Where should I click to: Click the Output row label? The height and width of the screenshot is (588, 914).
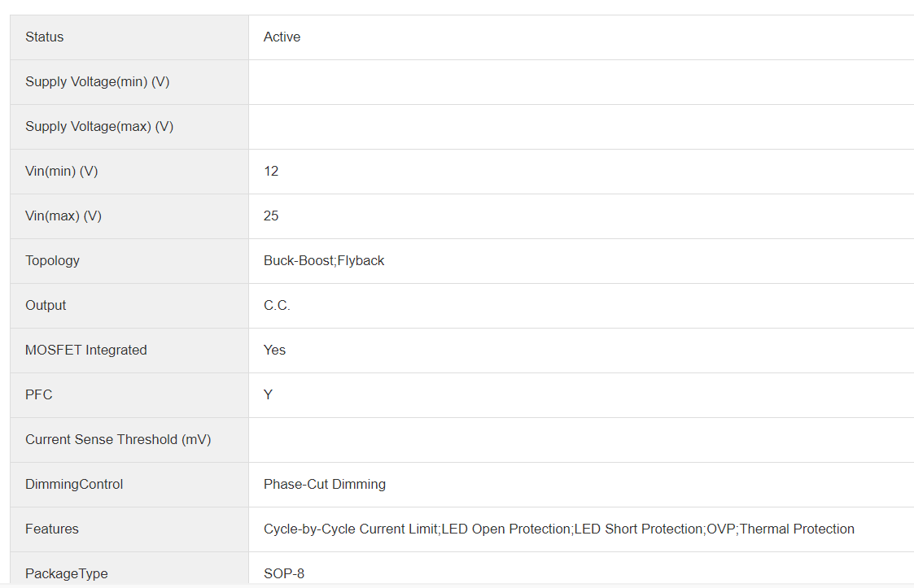(46, 306)
